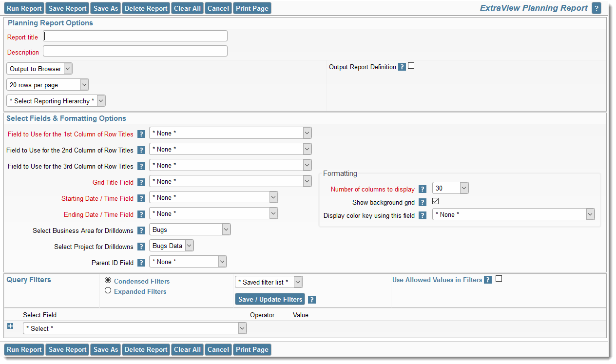Uncheck Show background grid checkbox
Viewport: 616px width, 364px height.
[436, 201]
